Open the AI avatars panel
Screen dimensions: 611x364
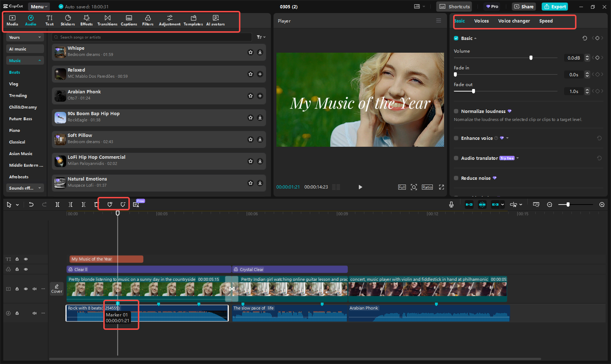click(x=215, y=20)
